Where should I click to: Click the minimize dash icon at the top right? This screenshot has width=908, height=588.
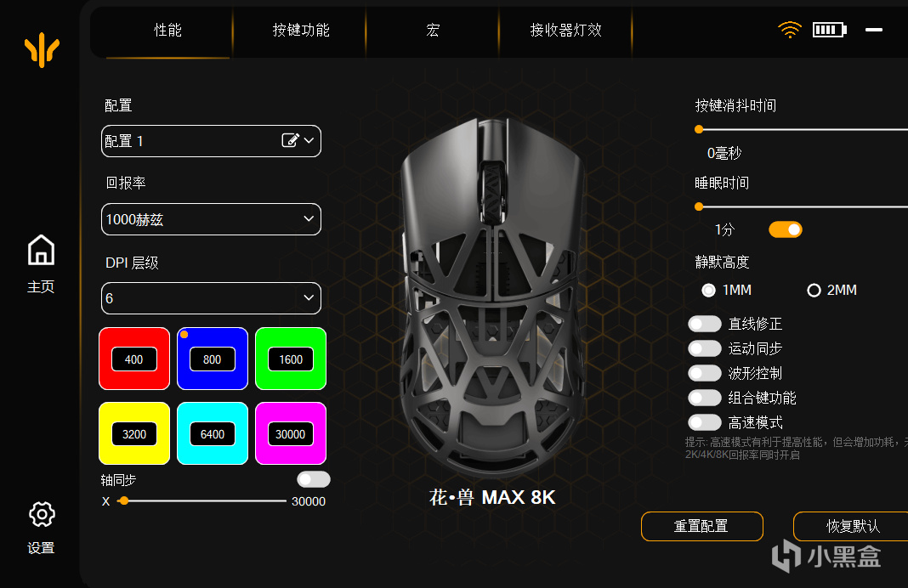874,30
